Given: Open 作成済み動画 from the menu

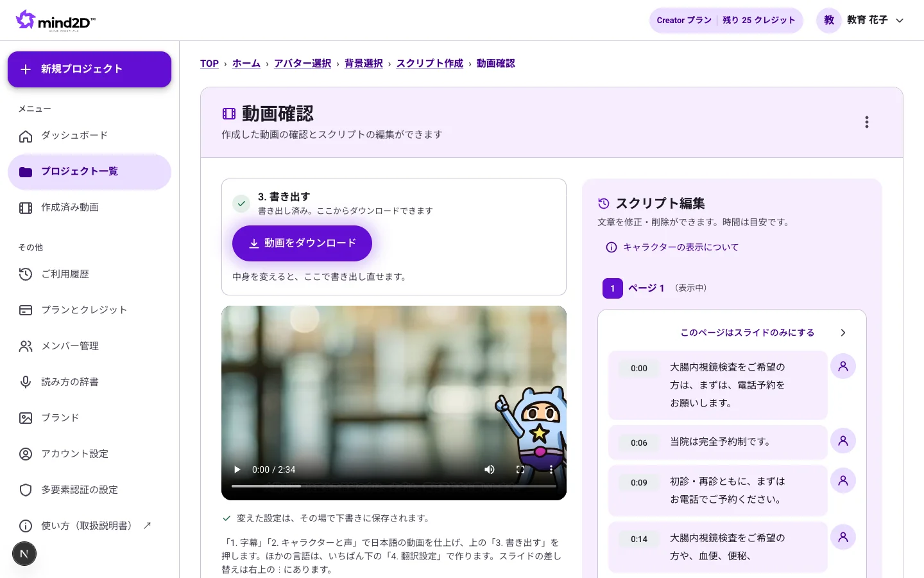Looking at the screenshot, I should [89, 208].
